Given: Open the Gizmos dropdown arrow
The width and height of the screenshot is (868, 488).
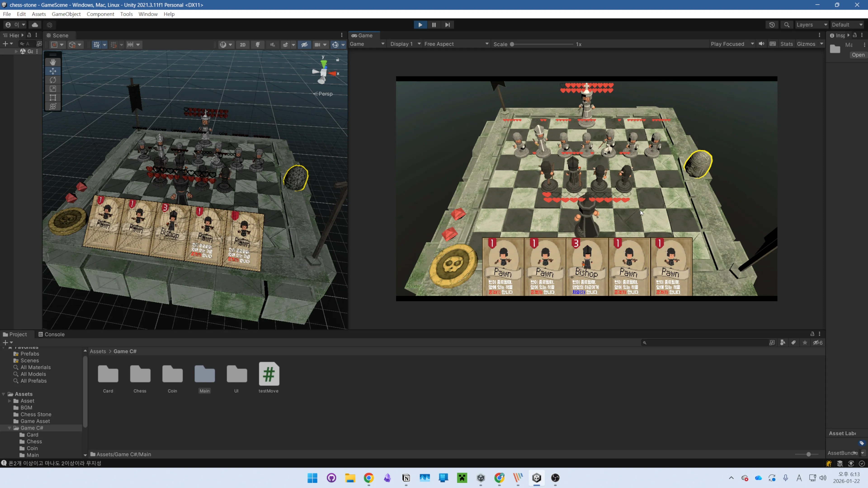Looking at the screenshot, I should pyautogui.click(x=821, y=44).
